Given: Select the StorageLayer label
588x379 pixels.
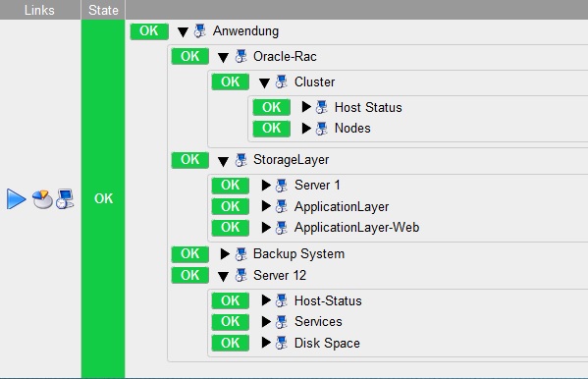Looking at the screenshot, I should coord(291,159).
